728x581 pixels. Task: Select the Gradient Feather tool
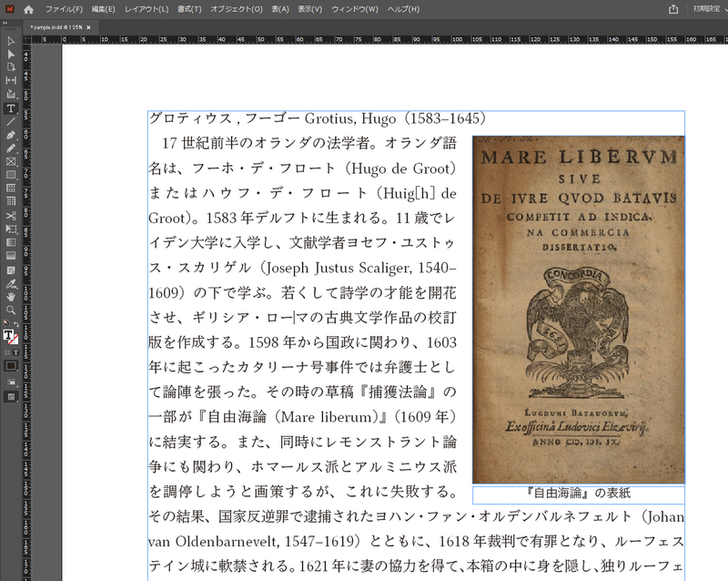[11, 255]
